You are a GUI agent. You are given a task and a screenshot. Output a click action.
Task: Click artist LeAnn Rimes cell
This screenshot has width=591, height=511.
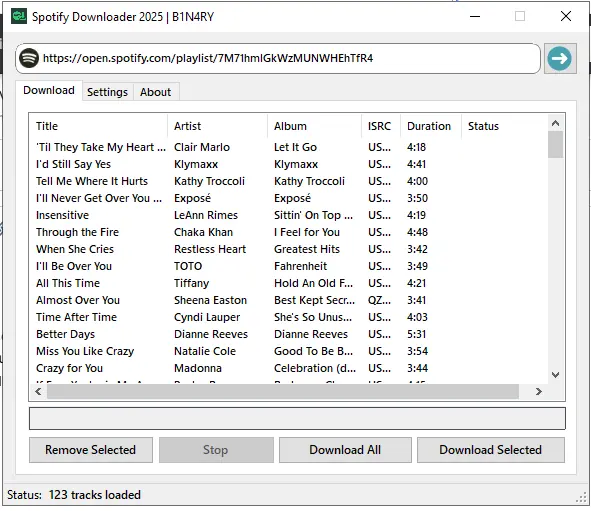point(206,215)
